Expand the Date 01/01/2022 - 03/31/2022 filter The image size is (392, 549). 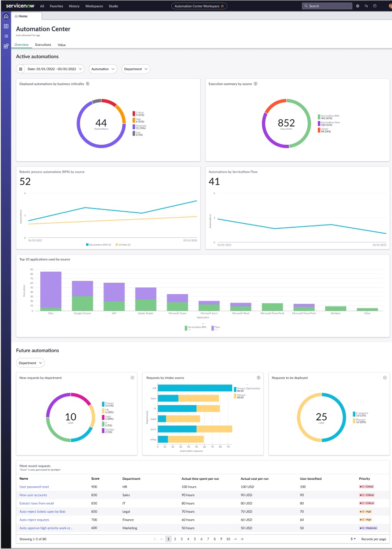pyautogui.click(x=50, y=69)
